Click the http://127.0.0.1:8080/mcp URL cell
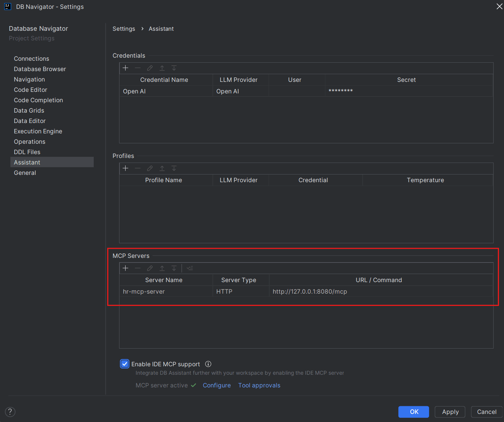 click(381, 292)
